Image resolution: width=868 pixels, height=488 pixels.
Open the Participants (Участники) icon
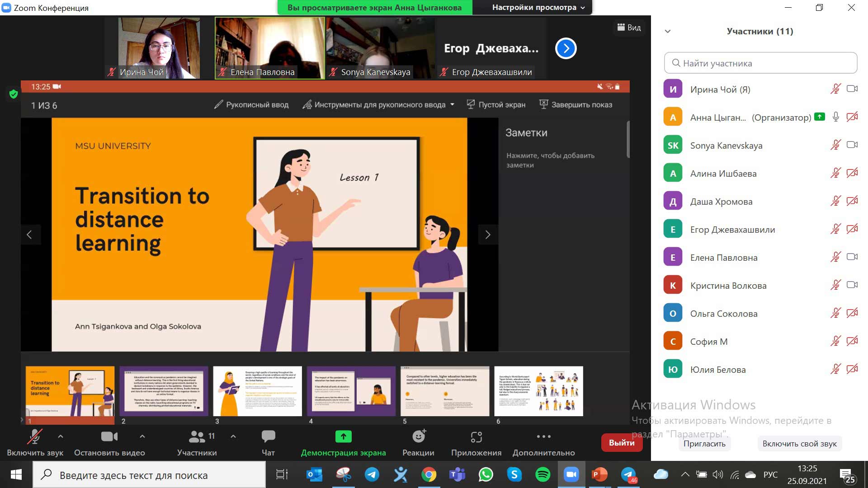coord(197,436)
